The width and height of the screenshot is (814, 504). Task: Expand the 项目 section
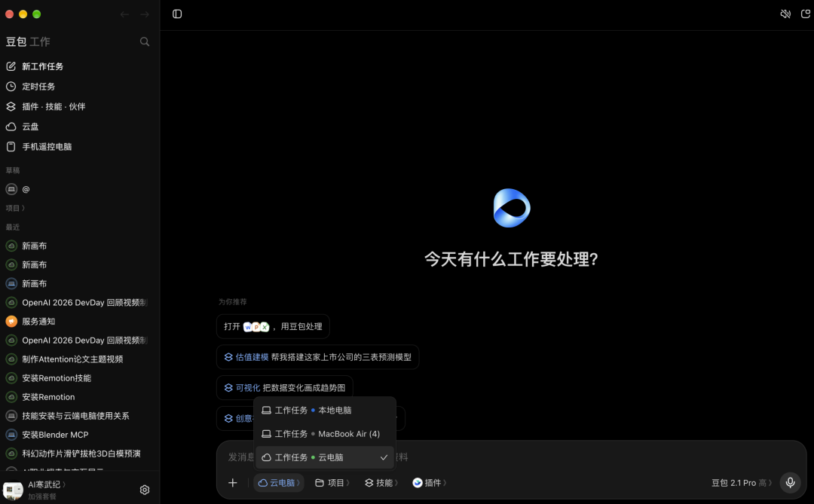[15, 208]
